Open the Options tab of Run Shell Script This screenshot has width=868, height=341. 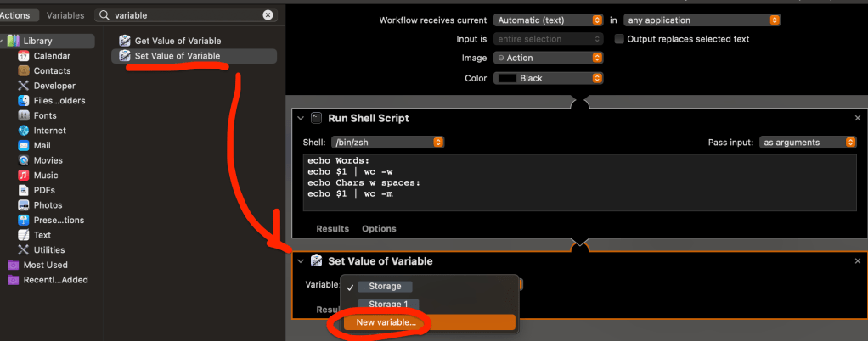[379, 229]
